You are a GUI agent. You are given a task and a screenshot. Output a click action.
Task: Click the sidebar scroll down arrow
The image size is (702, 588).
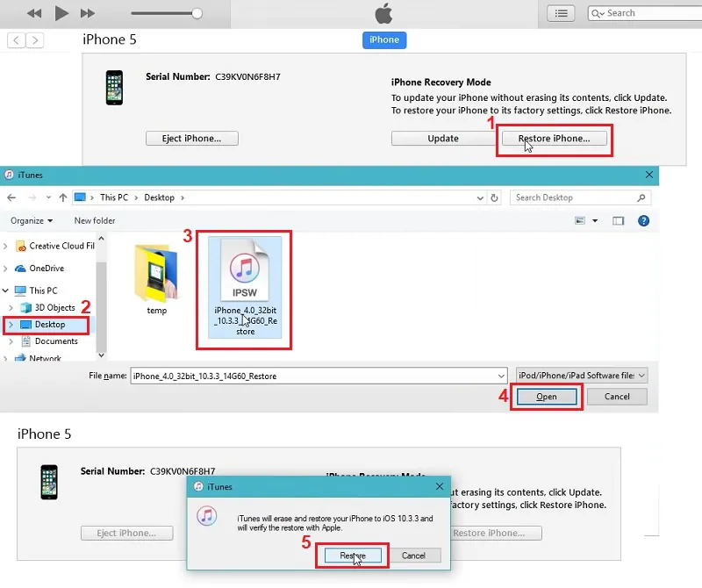(101, 355)
